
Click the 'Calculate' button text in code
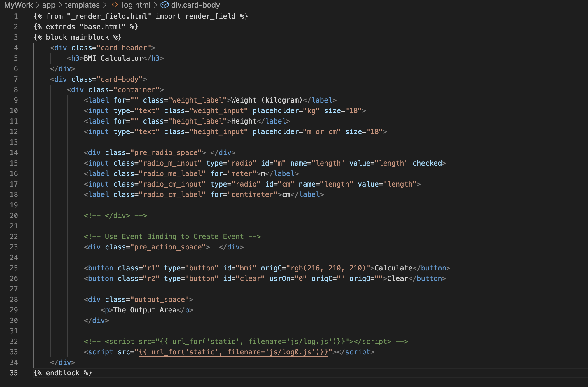393,268
